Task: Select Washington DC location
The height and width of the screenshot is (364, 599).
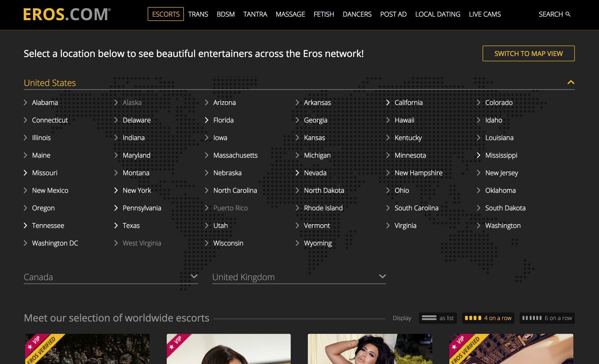Action: pyautogui.click(x=55, y=243)
